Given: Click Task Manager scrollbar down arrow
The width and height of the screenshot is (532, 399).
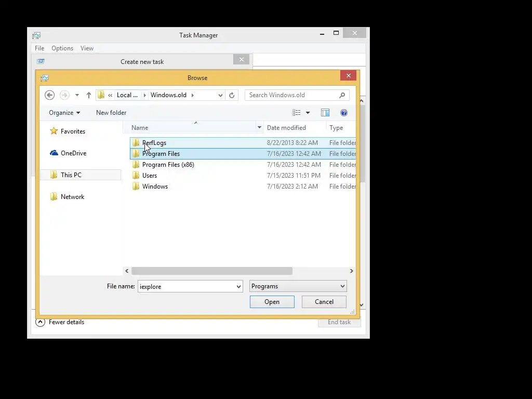Looking at the screenshot, I should (362, 304).
